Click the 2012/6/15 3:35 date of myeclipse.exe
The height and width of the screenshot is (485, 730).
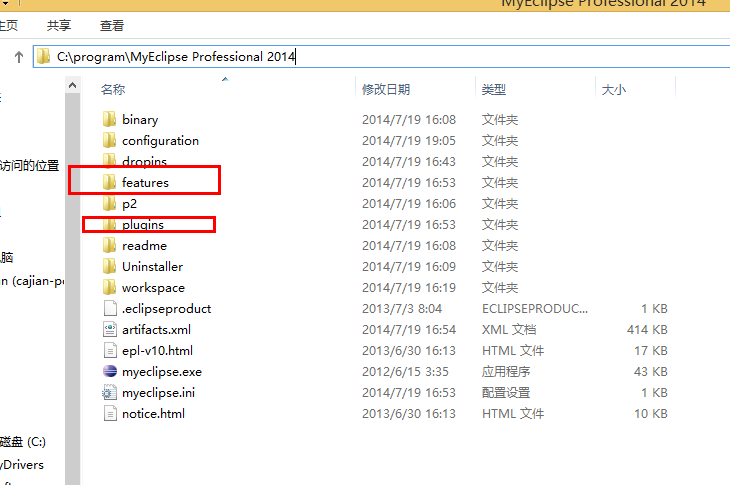pyautogui.click(x=406, y=371)
